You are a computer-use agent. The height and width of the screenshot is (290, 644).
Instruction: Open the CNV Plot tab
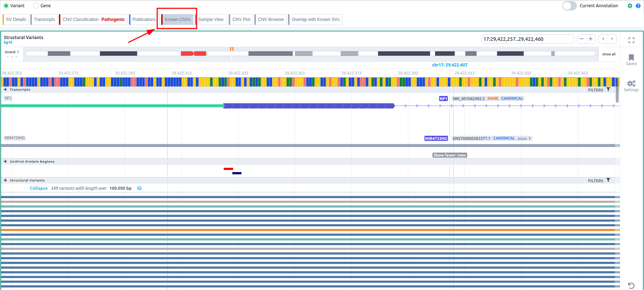241,20
